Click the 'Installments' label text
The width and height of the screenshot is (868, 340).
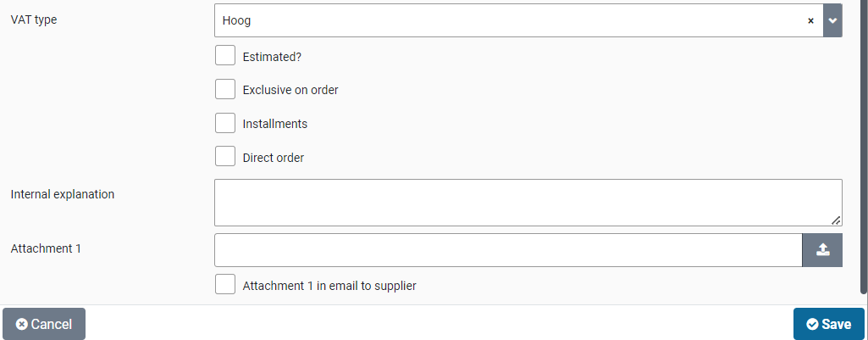[x=274, y=124]
